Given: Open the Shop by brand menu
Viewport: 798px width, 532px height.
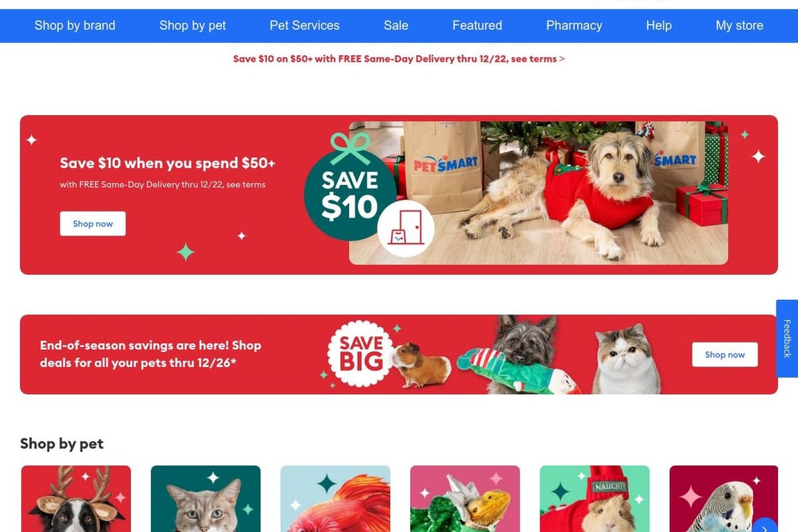Looking at the screenshot, I should pyautogui.click(x=75, y=26).
